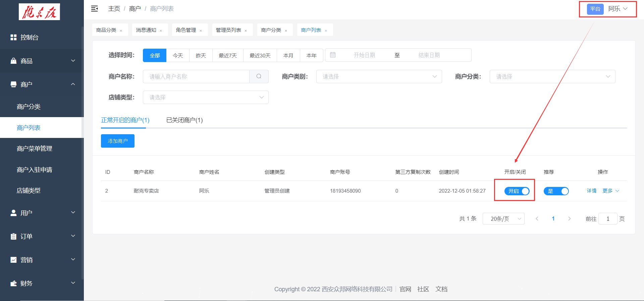Go to next page arrow
Screen dimensions: 644x301
click(x=569, y=219)
